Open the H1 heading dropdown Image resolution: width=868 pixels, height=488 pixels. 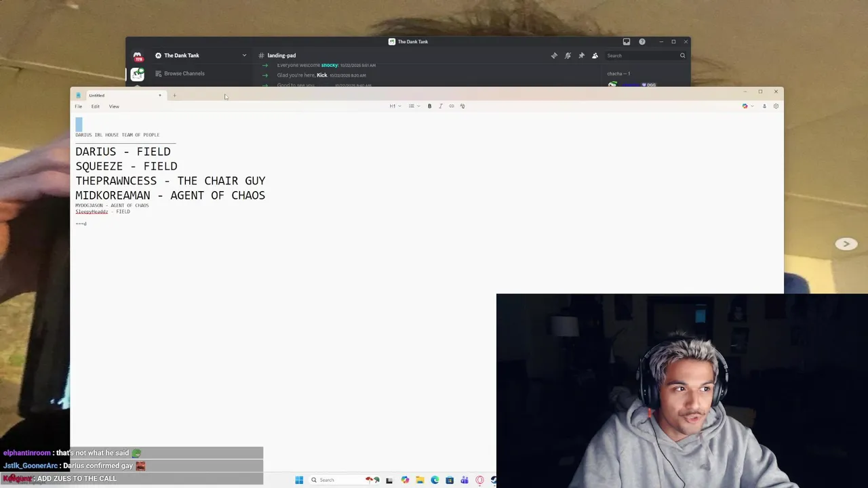tap(395, 106)
